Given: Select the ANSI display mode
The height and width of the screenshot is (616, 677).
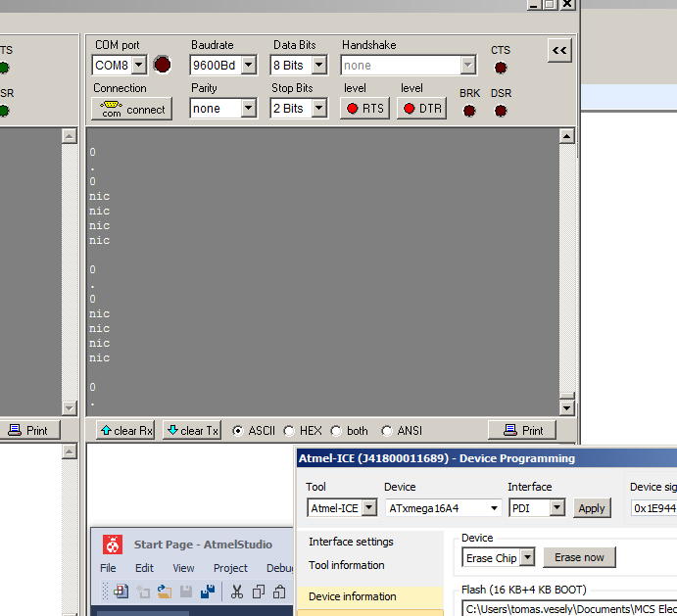Looking at the screenshot, I should (387, 431).
